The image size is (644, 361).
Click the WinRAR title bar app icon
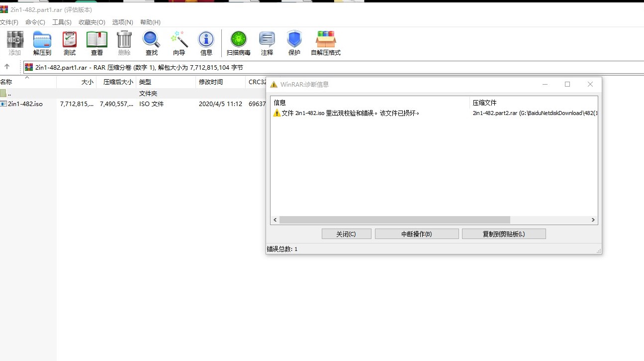(x=4, y=9)
